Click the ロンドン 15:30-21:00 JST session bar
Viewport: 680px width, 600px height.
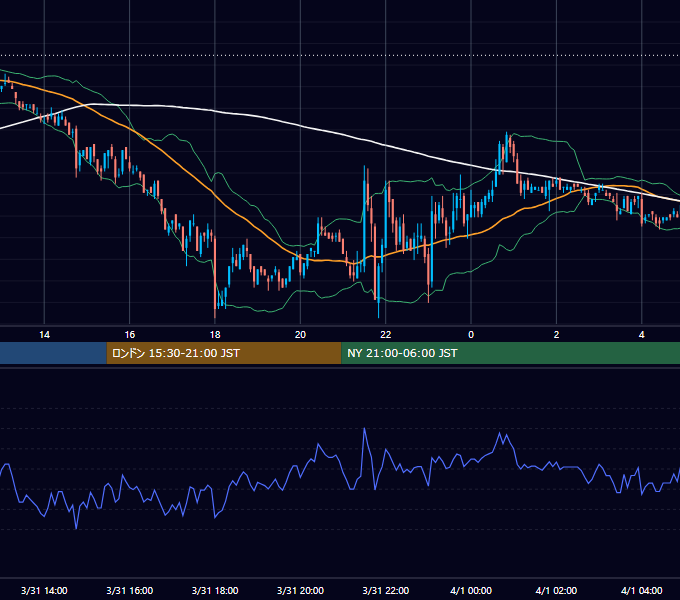point(224,353)
